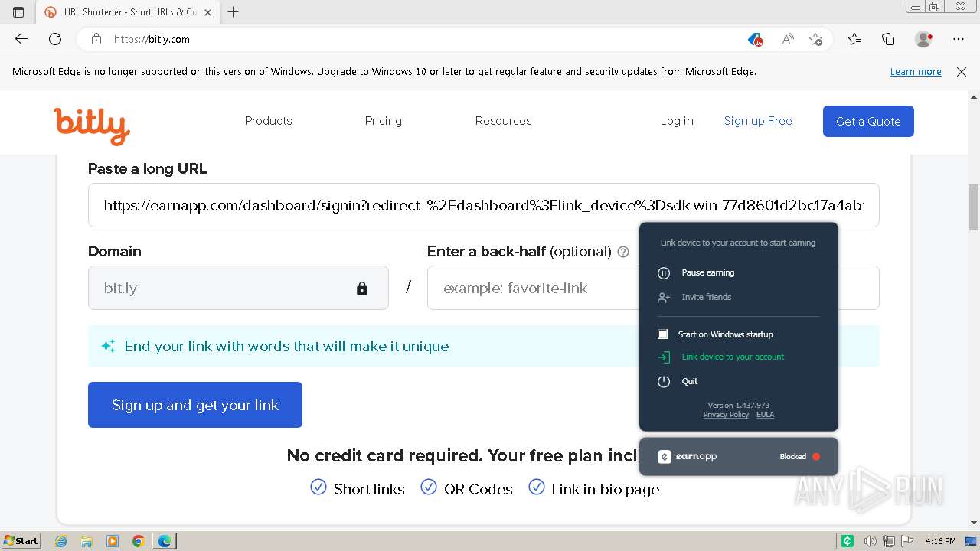Dismiss the Edge unsupported notification bar
This screenshot has height=551, width=980.
pos(962,72)
